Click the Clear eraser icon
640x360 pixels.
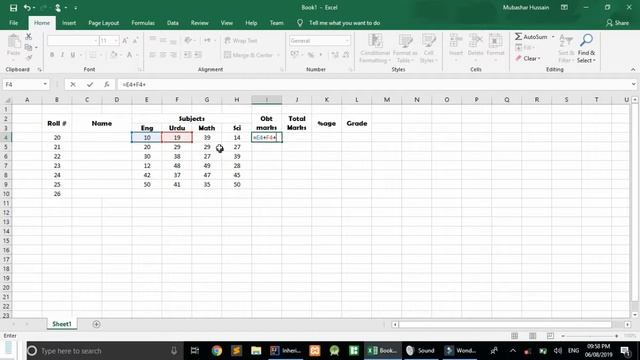[x=518, y=59]
